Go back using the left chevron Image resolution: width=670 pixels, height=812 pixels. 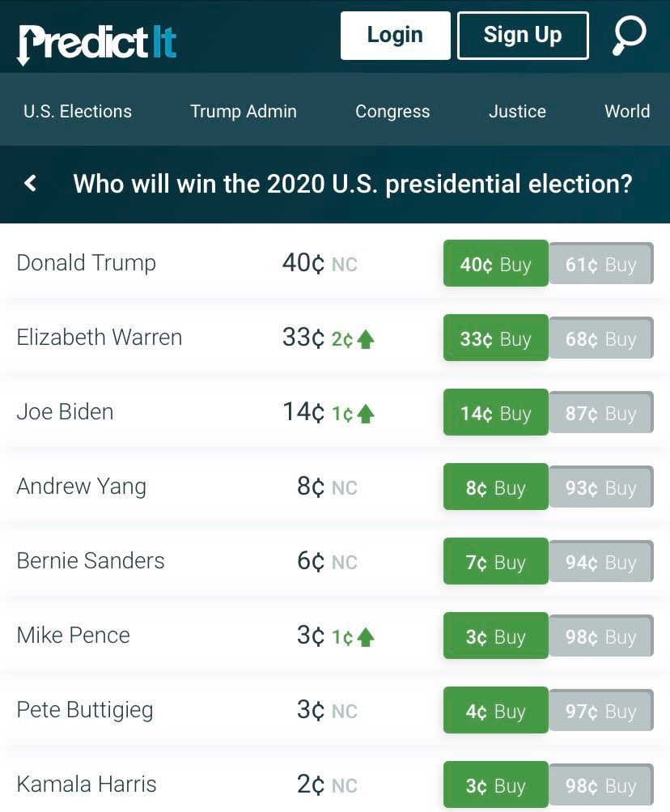tap(31, 184)
